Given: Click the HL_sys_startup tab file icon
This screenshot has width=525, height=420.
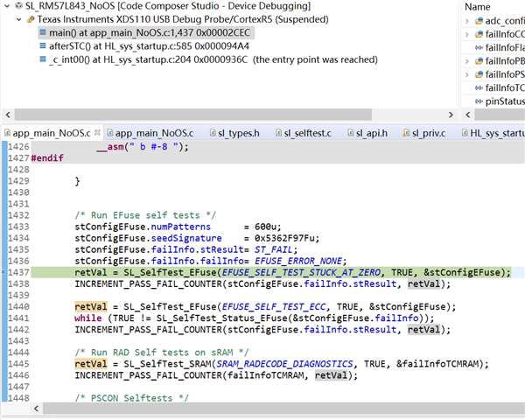Looking at the screenshot, I should [x=465, y=133].
